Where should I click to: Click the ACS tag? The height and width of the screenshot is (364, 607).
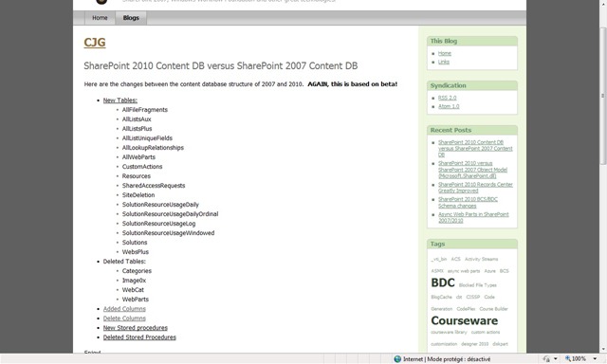(x=455, y=259)
